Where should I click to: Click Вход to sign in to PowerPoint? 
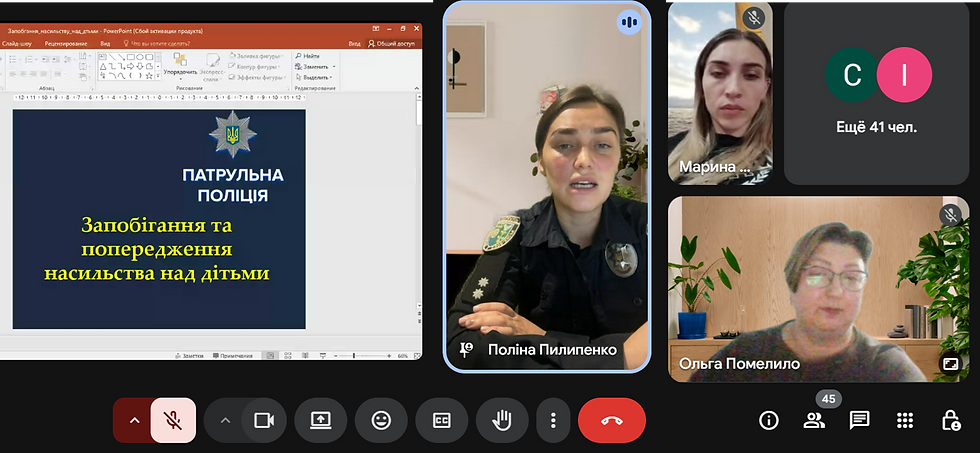pos(354,44)
